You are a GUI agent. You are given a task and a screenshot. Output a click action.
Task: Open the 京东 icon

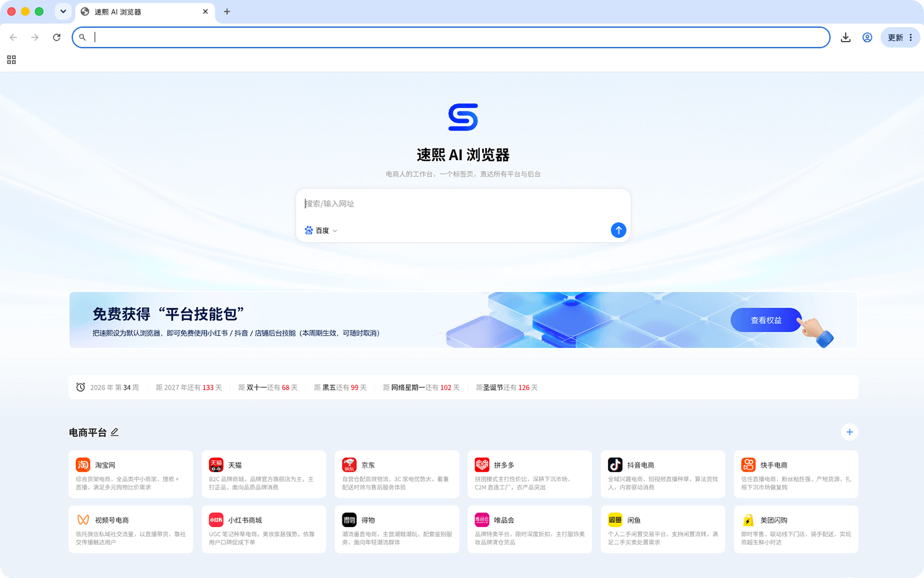coord(349,465)
